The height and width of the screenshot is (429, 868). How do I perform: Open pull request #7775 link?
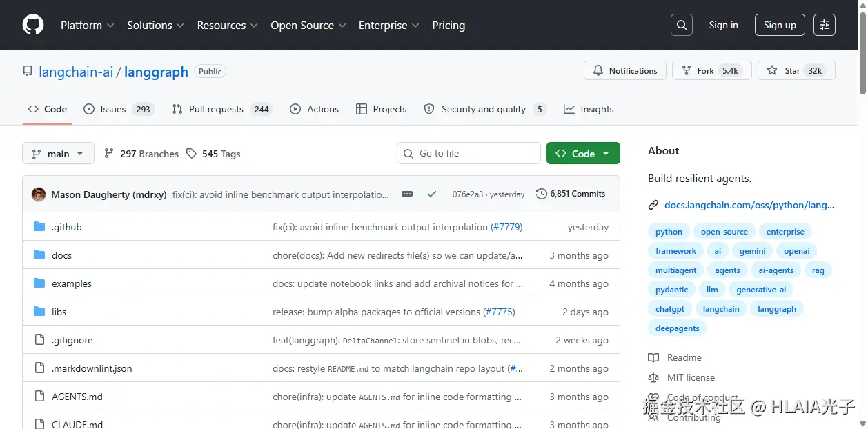499,312
